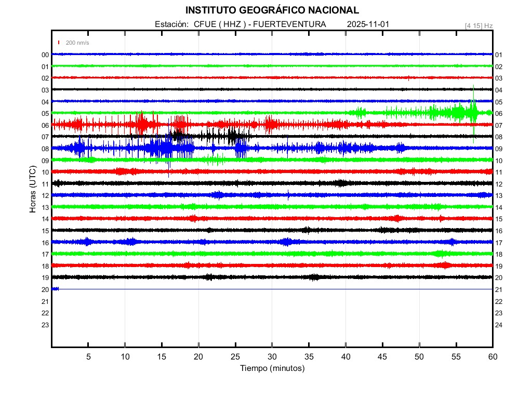Click hour label 13 on the right axis

(x=499, y=196)
